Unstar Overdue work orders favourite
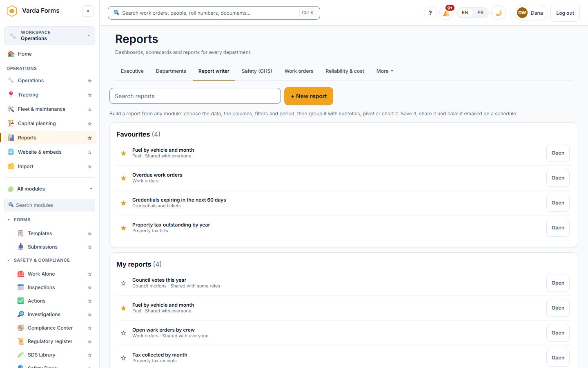The width and height of the screenshot is (588, 368). point(123,178)
